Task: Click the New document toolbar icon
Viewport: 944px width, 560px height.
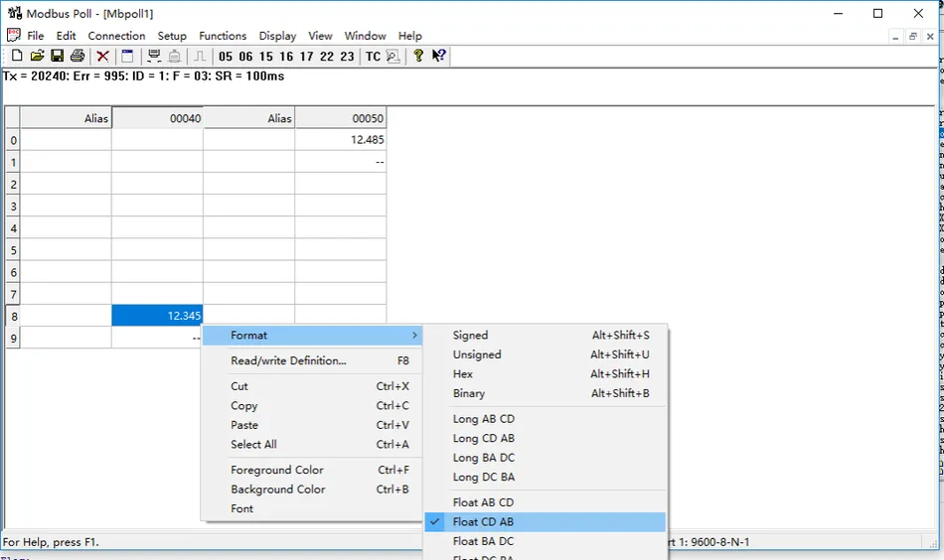Action: (x=17, y=57)
